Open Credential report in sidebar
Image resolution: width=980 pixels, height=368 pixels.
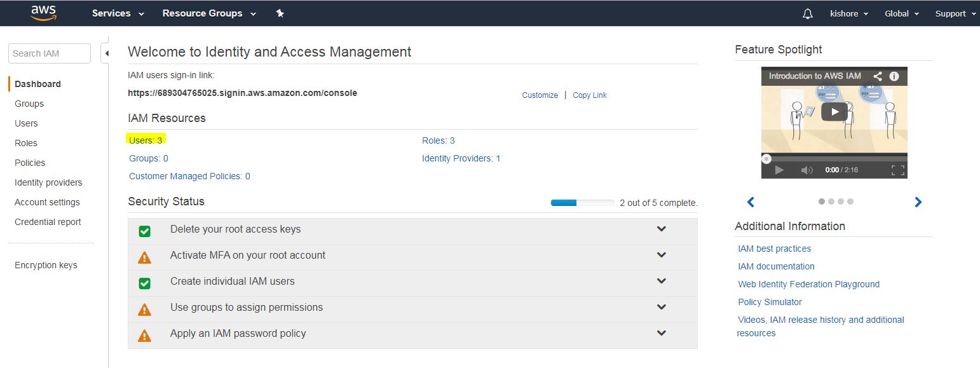click(x=48, y=222)
